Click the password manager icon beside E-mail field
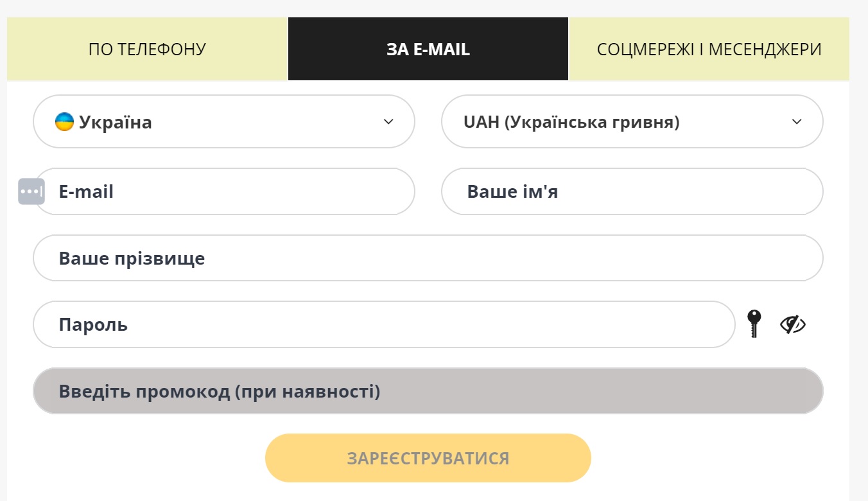 point(31,191)
